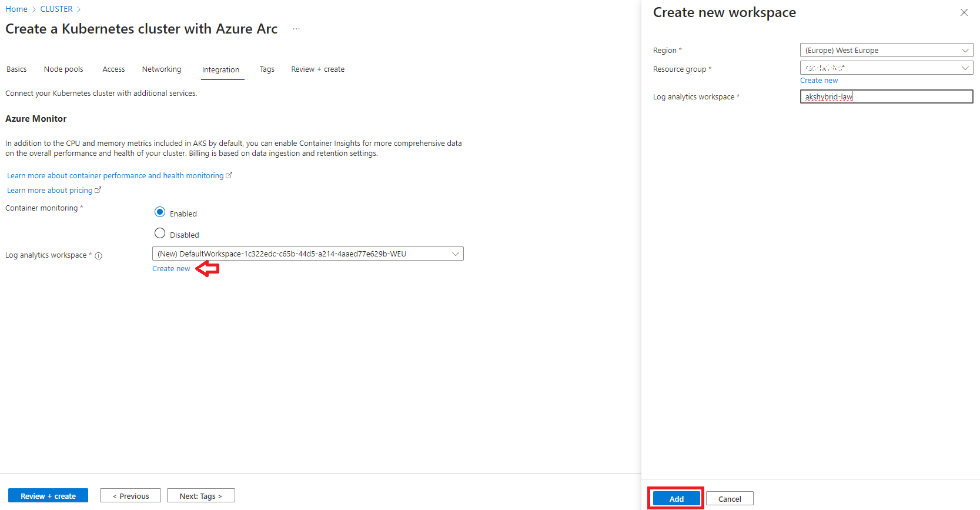980x510 pixels.
Task: Switch to the Access tab
Action: point(113,69)
